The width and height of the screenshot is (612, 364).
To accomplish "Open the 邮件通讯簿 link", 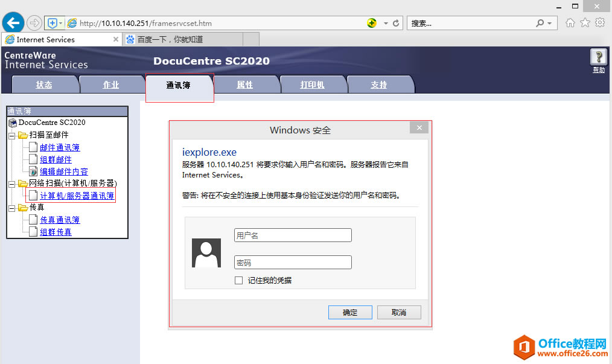I will coord(60,148).
